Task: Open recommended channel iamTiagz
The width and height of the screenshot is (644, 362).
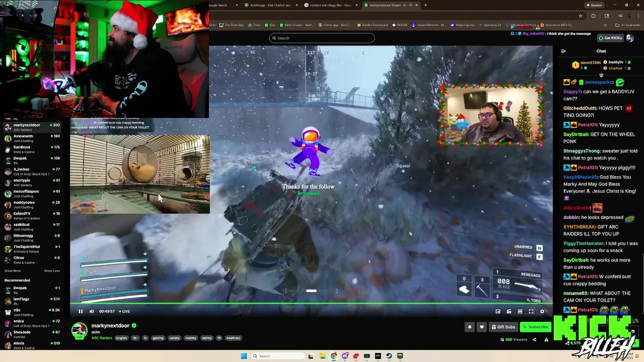Action: coord(32,301)
